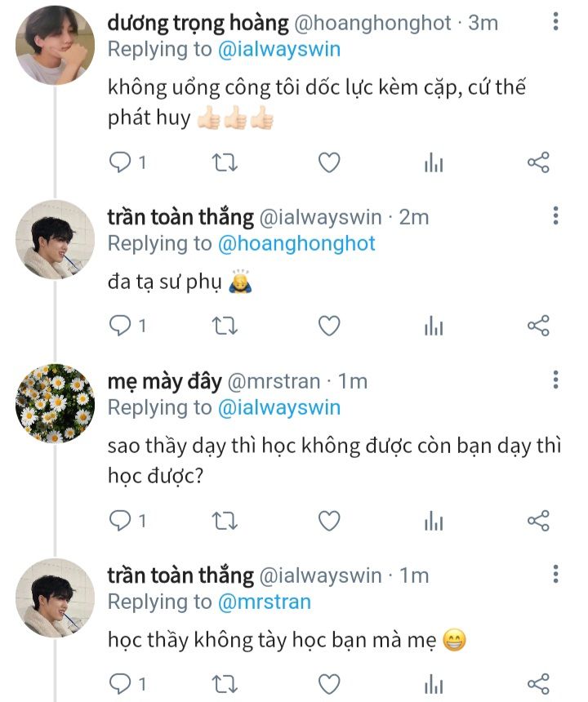Retweet the mẹ mày đây tweet

[225, 520]
